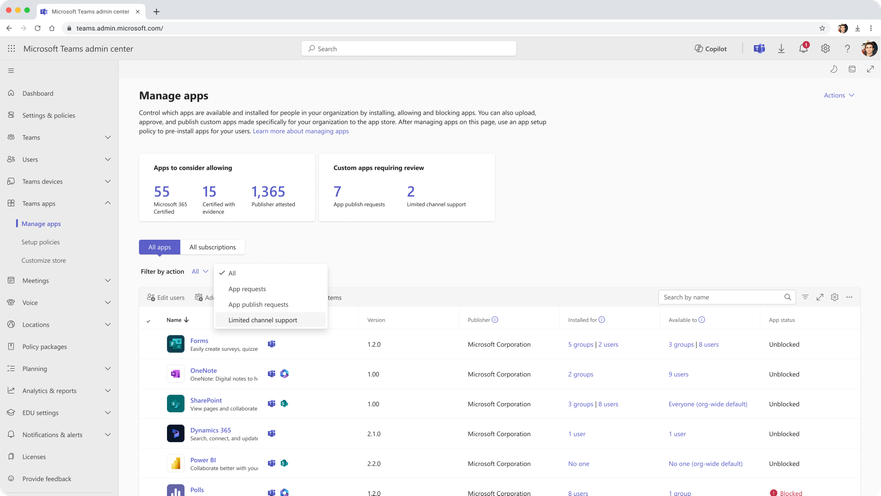
Task: Open the notifications bell
Action: (803, 49)
